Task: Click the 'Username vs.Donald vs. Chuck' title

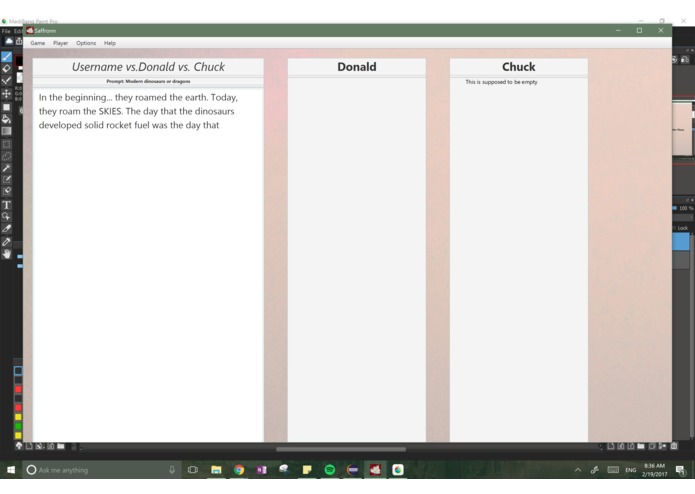Action: 148,67
